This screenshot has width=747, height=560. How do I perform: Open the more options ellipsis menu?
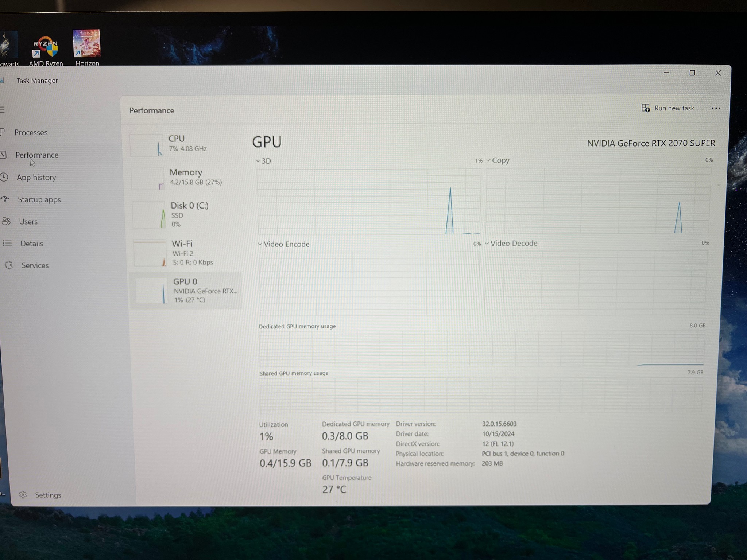716,108
